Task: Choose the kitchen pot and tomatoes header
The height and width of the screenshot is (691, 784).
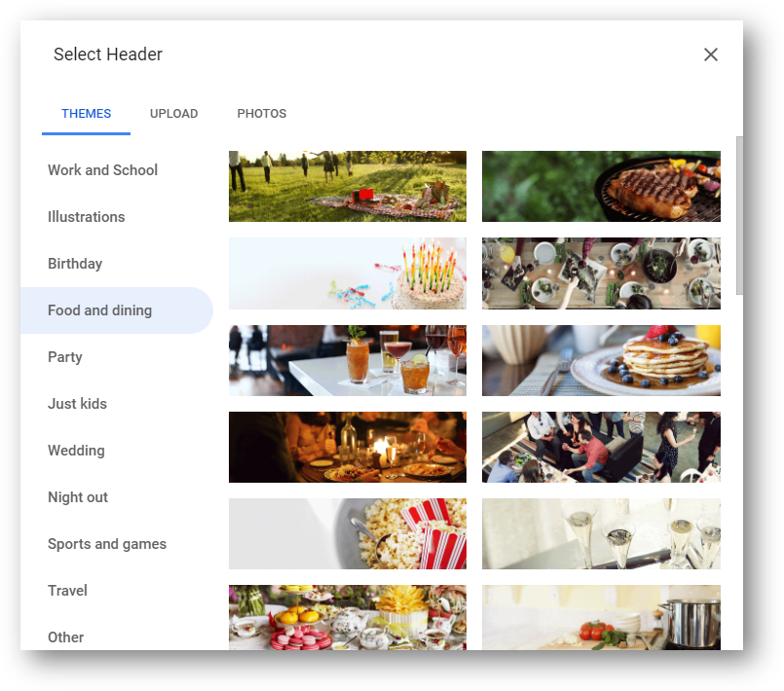Action: click(601, 618)
